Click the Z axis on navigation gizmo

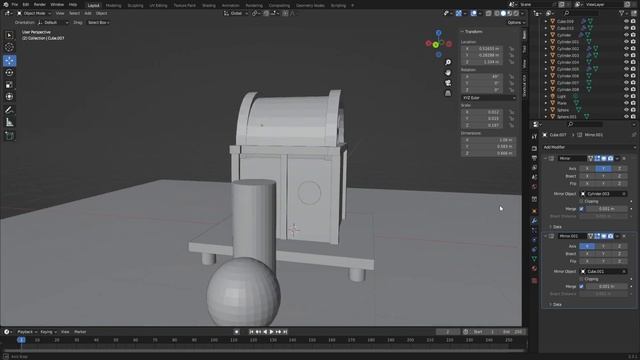(438, 33)
